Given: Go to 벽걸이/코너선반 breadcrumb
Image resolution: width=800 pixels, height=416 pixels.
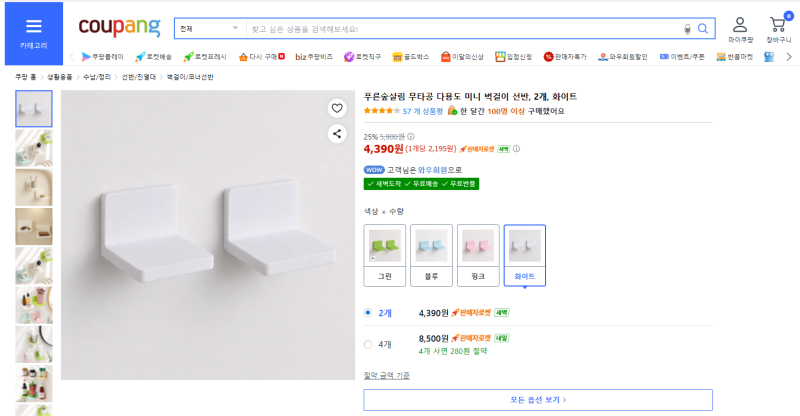Looking at the screenshot, I should point(190,77).
